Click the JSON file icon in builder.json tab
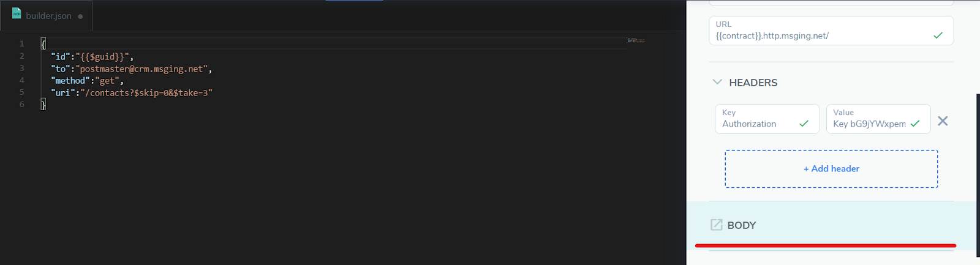 pyautogui.click(x=17, y=13)
